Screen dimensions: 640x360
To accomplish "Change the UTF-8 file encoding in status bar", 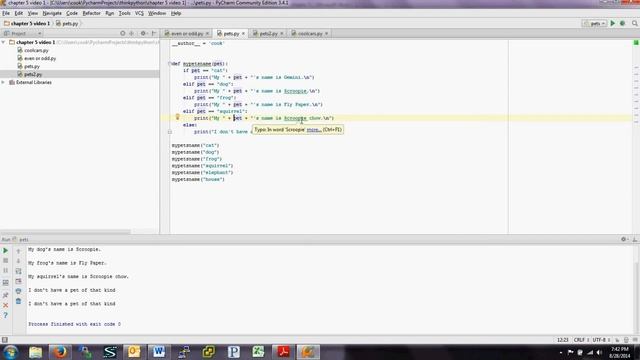I will (600, 340).
